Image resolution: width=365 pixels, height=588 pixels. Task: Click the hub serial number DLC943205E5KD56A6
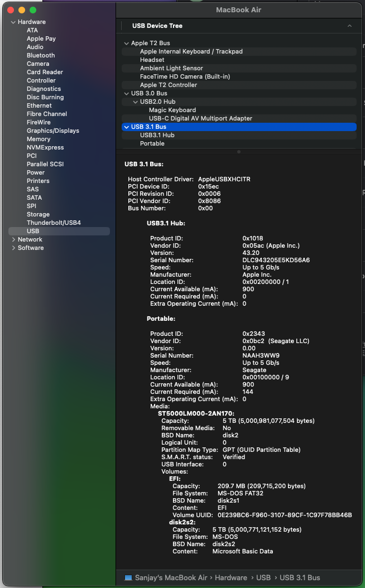pos(276,261)
